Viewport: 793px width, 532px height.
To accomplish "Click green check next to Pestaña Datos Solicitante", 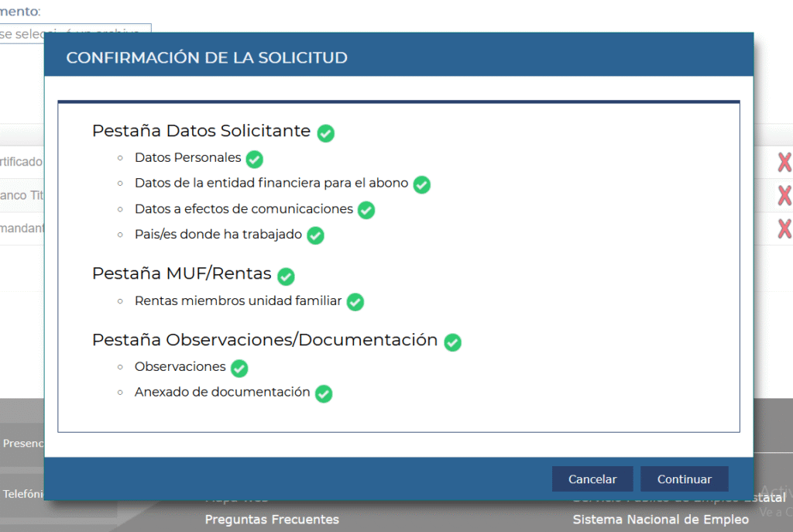I will (326, 133).
